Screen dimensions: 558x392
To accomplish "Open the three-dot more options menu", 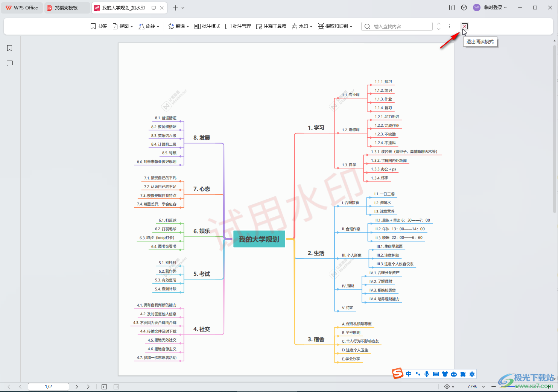I will (449, 26).
